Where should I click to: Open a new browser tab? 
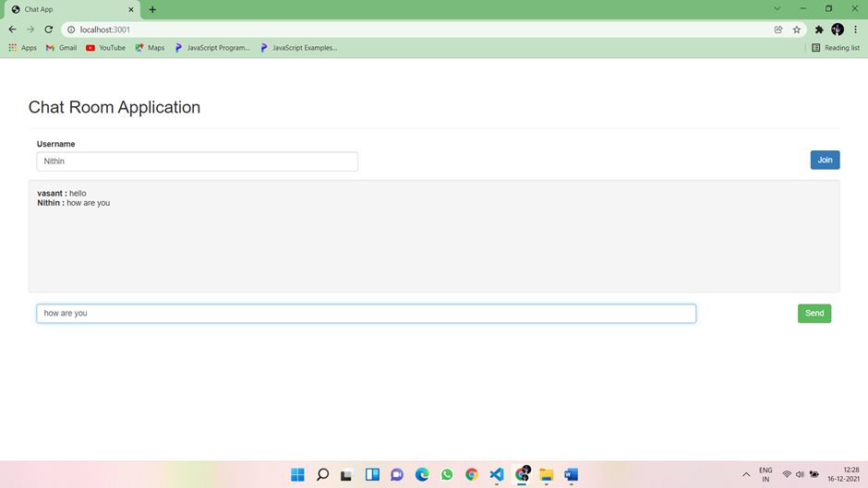(x=152, y=9)
